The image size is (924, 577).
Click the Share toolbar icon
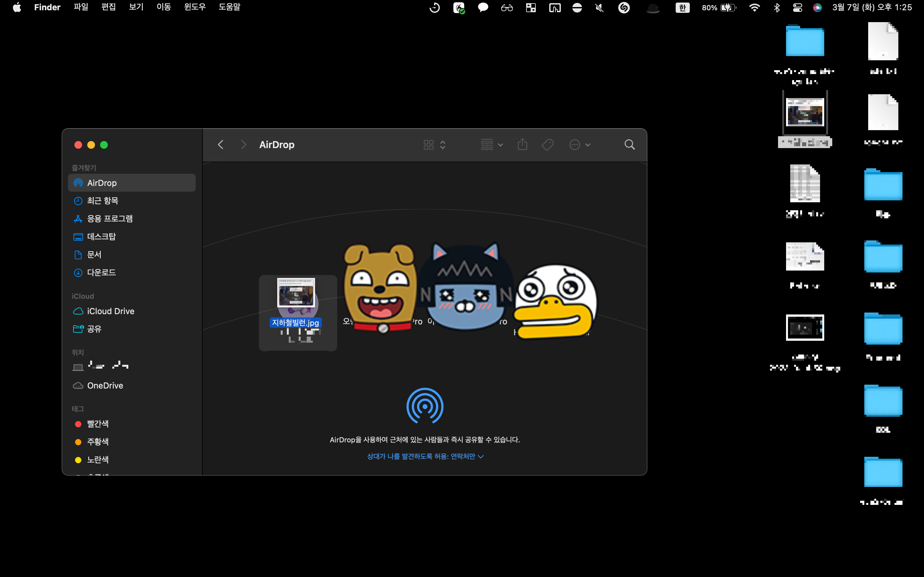522,145
